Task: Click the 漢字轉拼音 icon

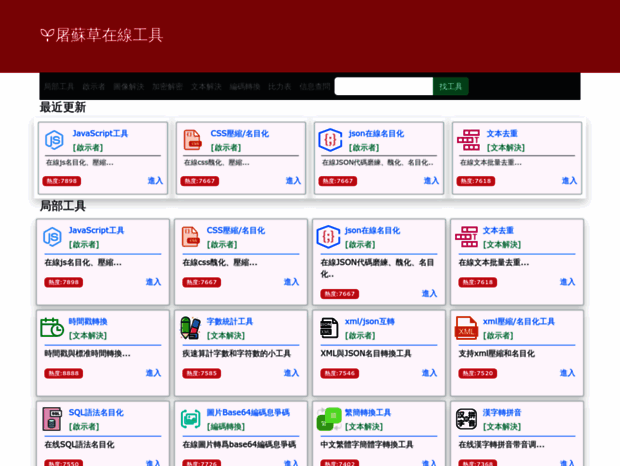Action: pos(466,419)
